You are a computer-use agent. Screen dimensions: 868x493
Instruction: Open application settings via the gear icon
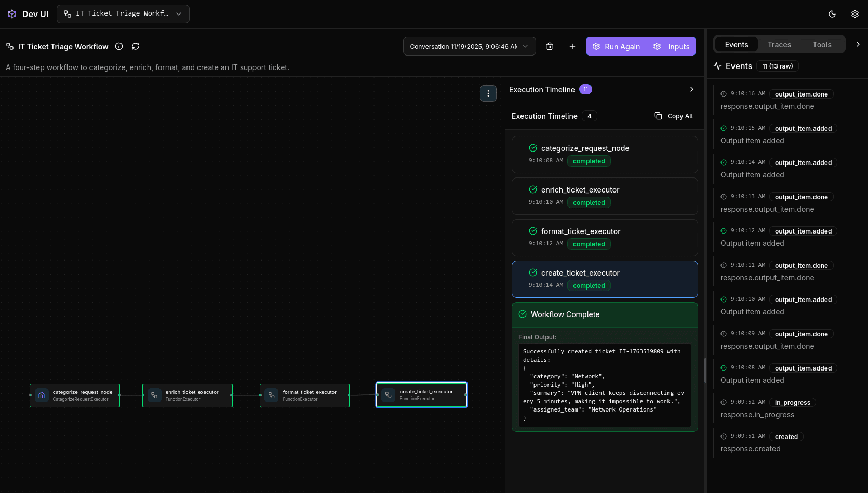pyautogui.click(x=854, y=14)
